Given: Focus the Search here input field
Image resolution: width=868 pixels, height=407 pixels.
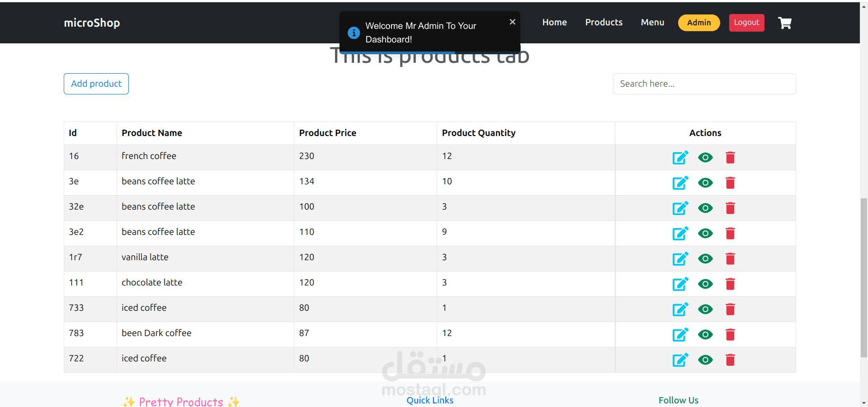Looking at the screenshot, I should [704, 84].
